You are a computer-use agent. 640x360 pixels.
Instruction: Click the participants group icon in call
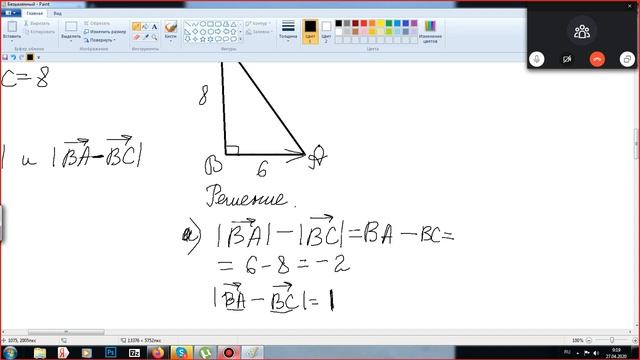tap(582, 31)
